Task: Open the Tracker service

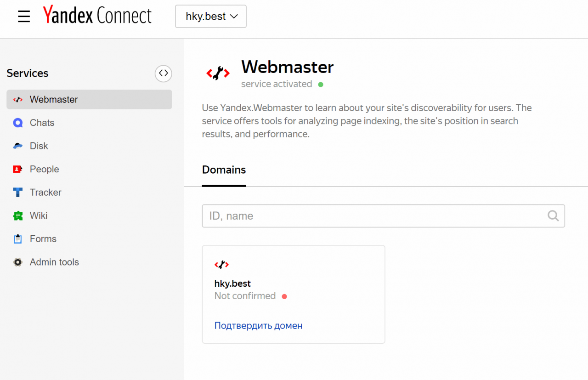Action: coord(45,193)
